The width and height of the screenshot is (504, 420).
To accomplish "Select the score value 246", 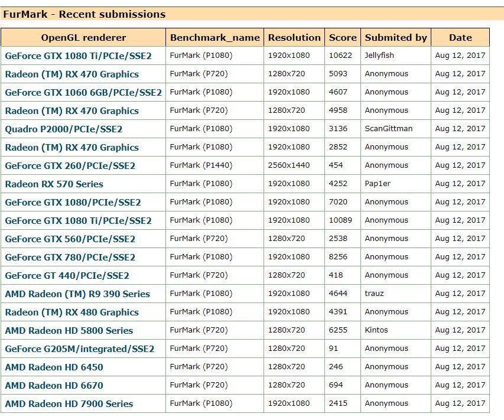I will [336, 367].
